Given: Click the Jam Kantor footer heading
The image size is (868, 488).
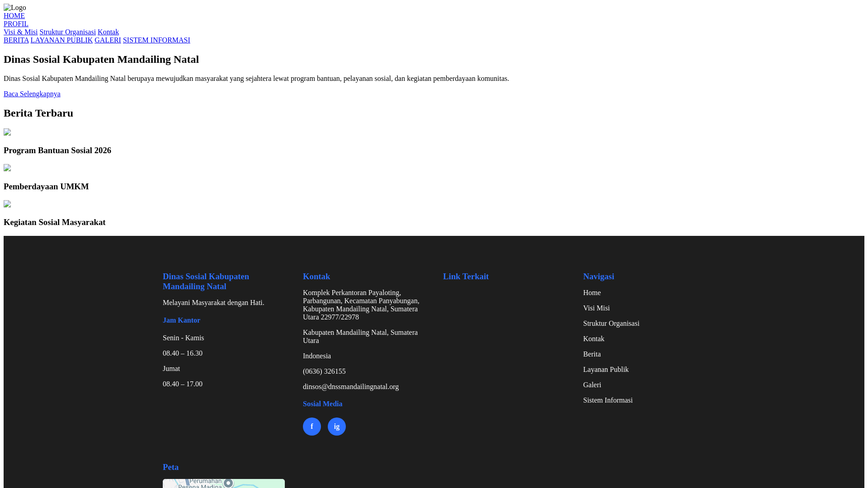Looking at the screenshot, I should coord(181,320).
